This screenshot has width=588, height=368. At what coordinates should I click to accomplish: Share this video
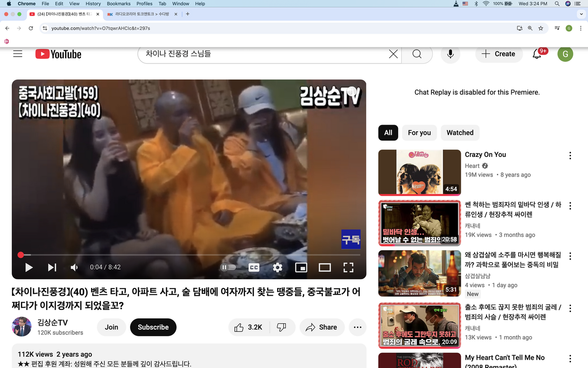pos(322,327)
